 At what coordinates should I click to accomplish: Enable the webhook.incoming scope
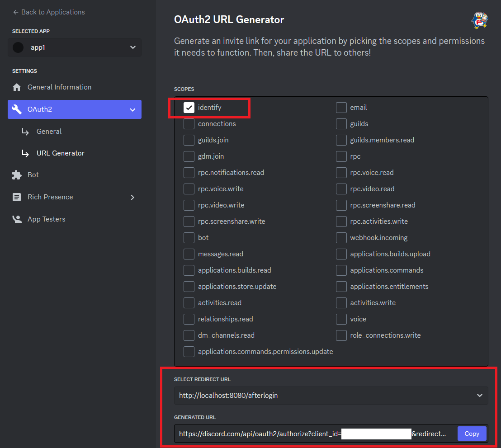341,237
